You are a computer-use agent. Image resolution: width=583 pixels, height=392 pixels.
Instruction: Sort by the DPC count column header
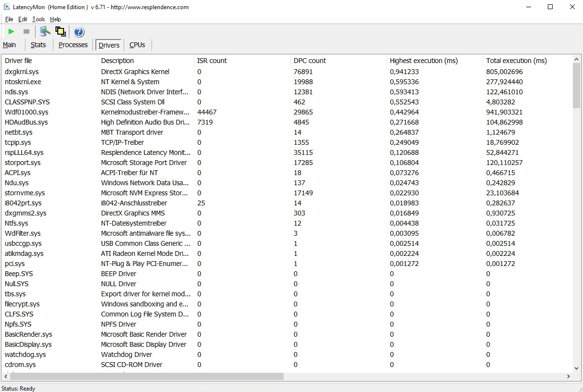point(310,61)
